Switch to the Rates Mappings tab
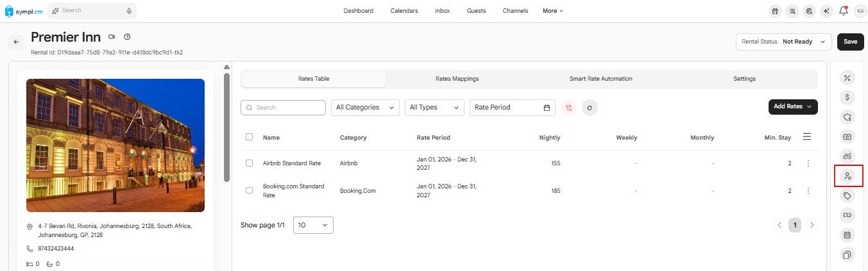Viewport: 868px width, 271px height. (x=457, y=79)
